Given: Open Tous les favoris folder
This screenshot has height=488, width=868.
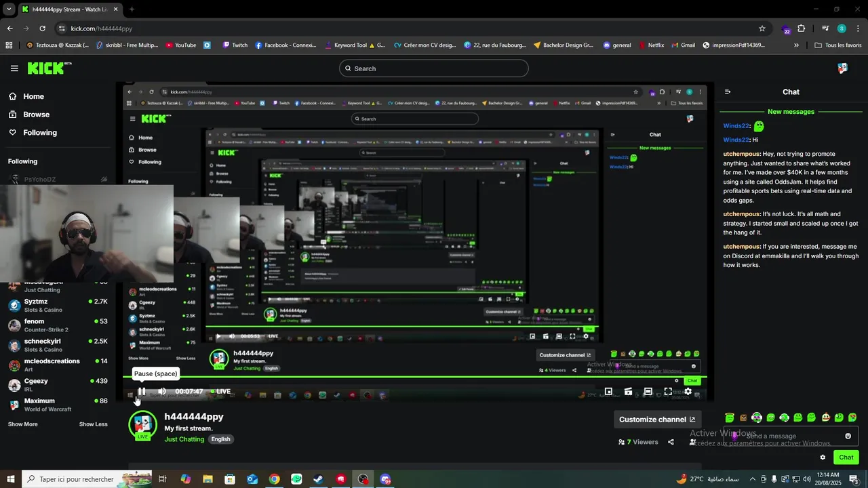Looking at the screenshot, I should 838,45.
